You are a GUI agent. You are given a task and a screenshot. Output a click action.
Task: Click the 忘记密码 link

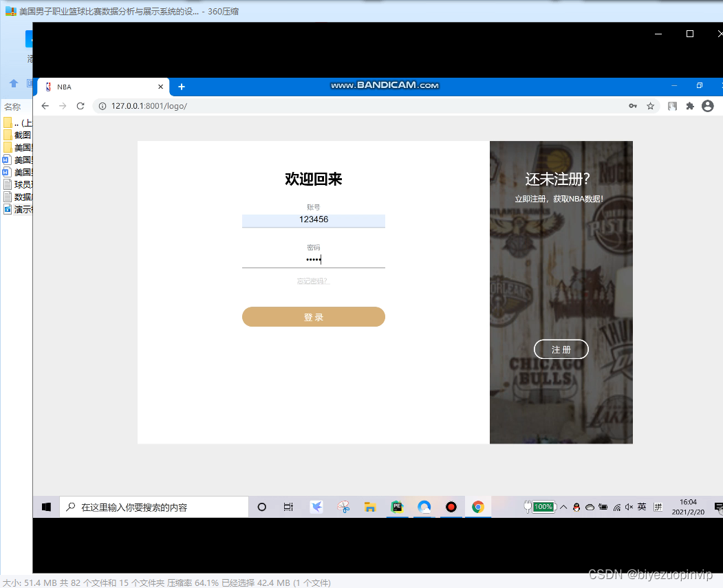[x=314, y=281]
